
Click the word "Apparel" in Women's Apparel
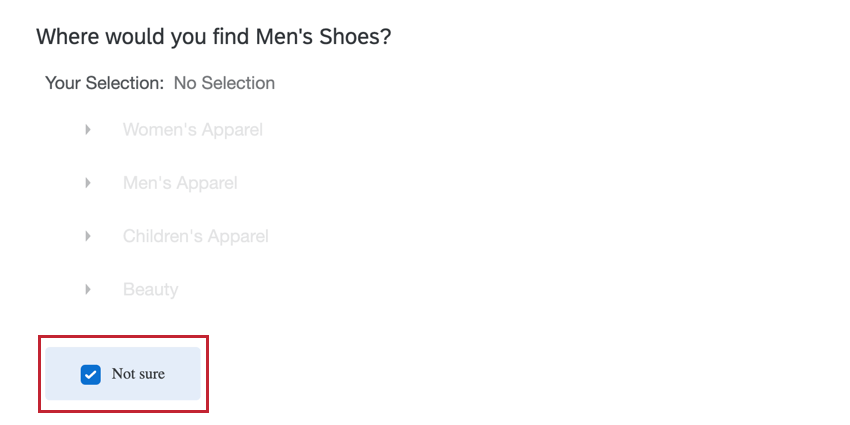230,130
